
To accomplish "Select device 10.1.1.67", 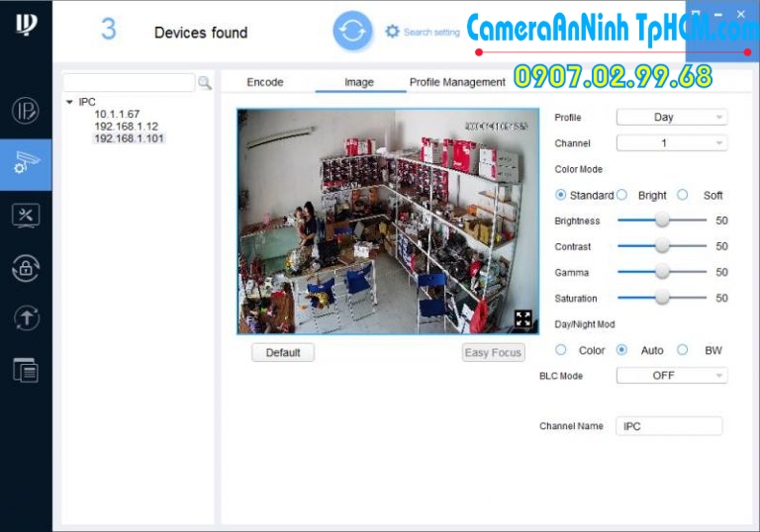I will [x=117, y=115].
